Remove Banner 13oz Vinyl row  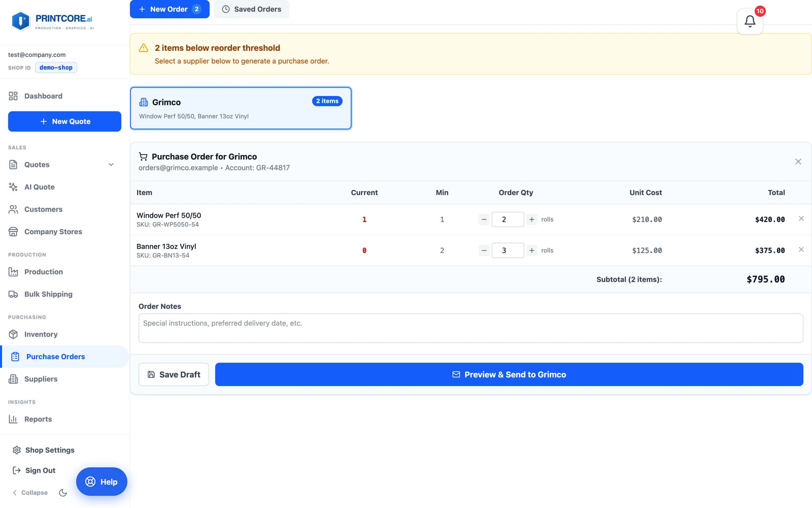coord(801,250)
